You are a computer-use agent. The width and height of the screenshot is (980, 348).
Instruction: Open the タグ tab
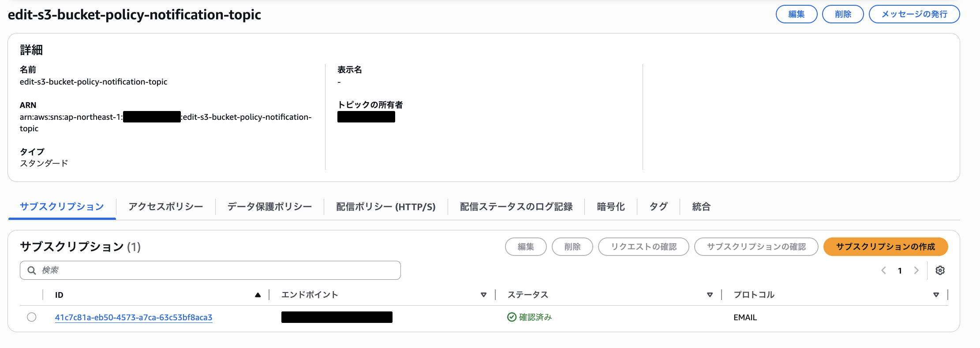[658, 207]
